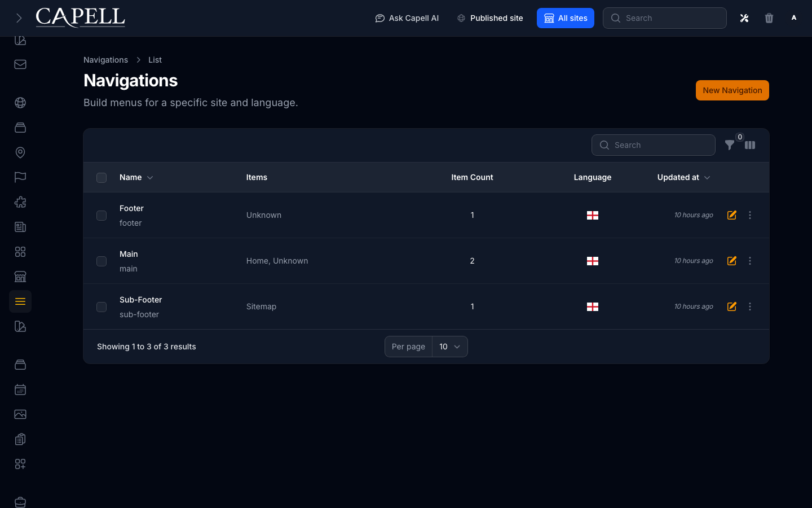
Task: Click the England flag in Main row
Action: (593, 261)
